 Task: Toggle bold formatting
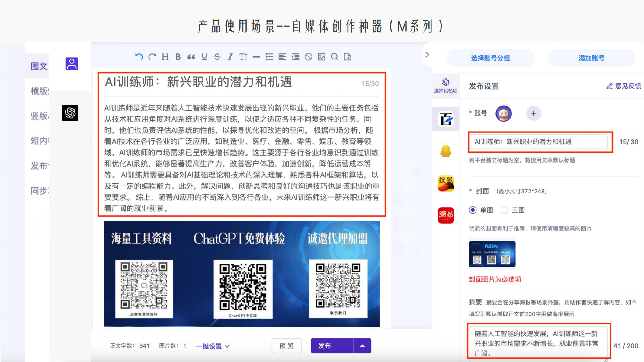[178, 57]
